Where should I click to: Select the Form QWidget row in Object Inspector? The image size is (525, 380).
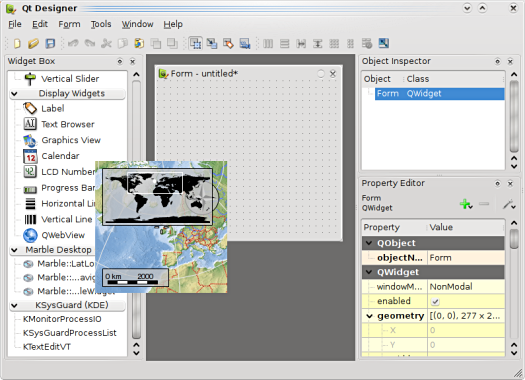[x=439, y=94]
